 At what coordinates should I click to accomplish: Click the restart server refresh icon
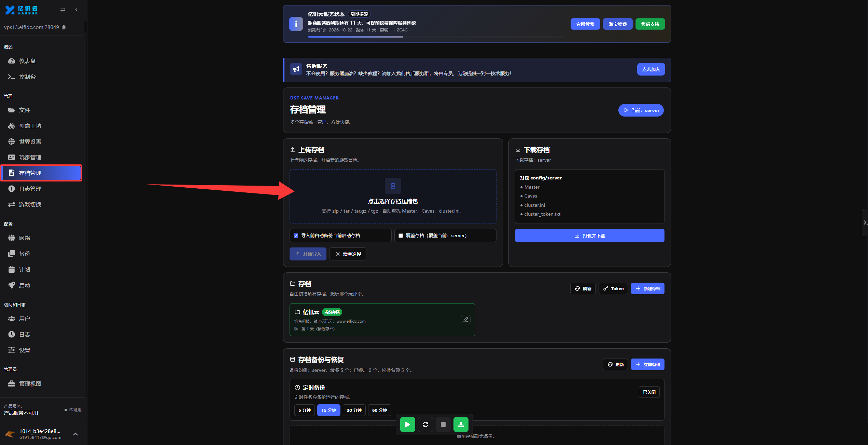[425, 424]
